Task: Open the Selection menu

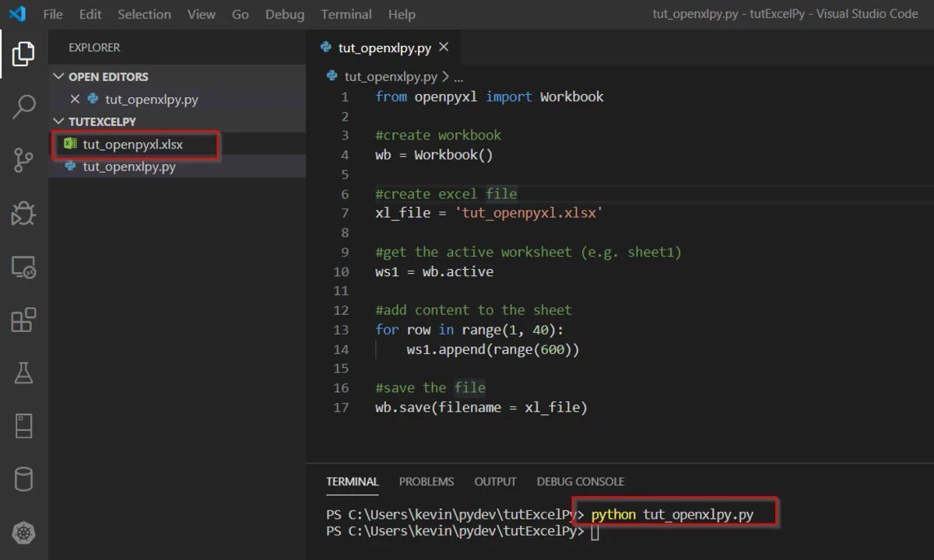Action: (144, 14)
